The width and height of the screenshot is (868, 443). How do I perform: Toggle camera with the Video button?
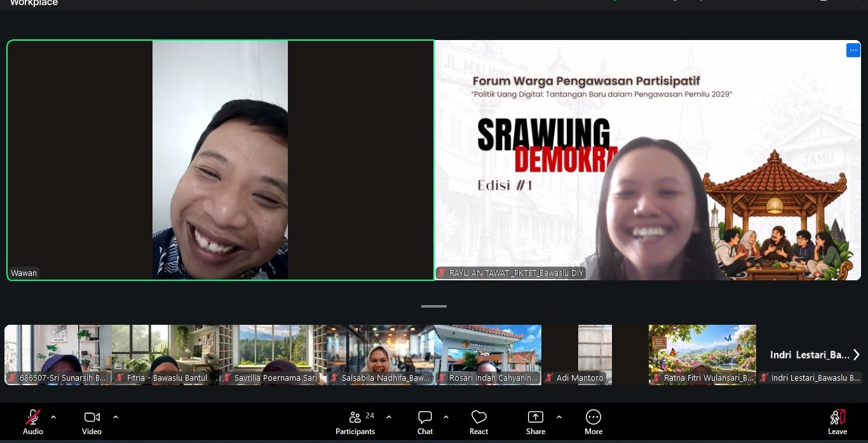coord(92,422)
